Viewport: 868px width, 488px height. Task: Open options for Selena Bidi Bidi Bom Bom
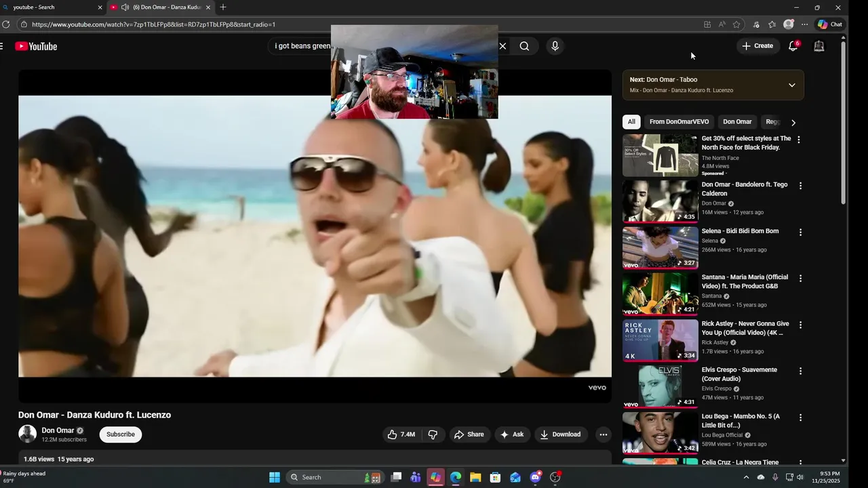pos(800,232)
